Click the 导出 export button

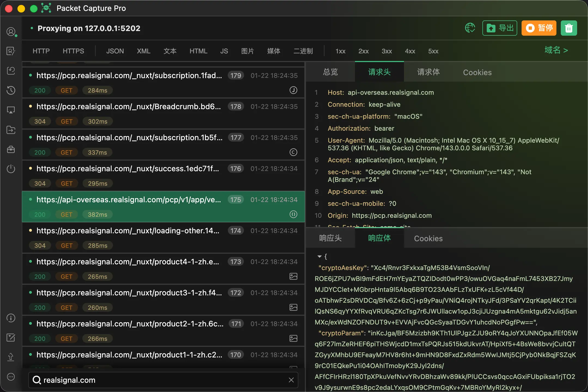tap(500, 28)
